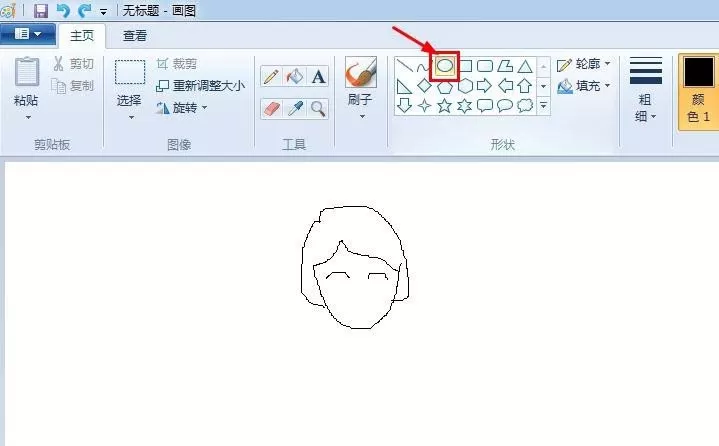Switch to the Home (主页) tab
The height and width of the screenshot is (446, 719).
[x=82, y=36]
